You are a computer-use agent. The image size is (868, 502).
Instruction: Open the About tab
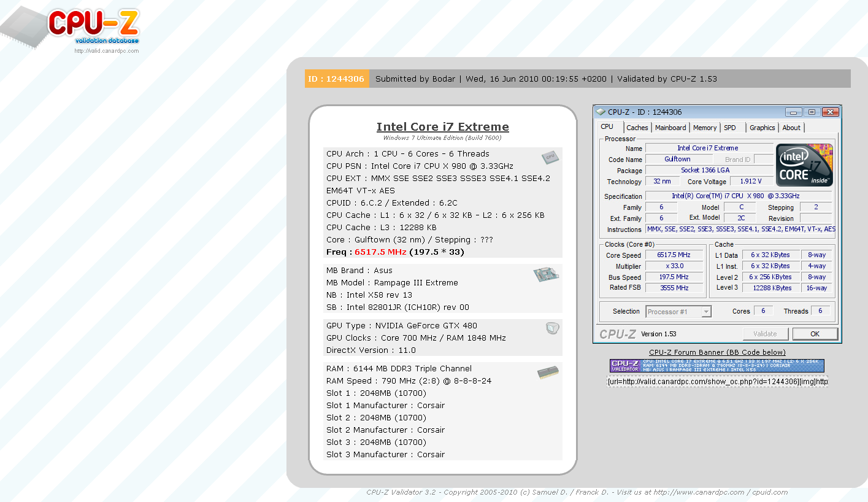[791, 128]
